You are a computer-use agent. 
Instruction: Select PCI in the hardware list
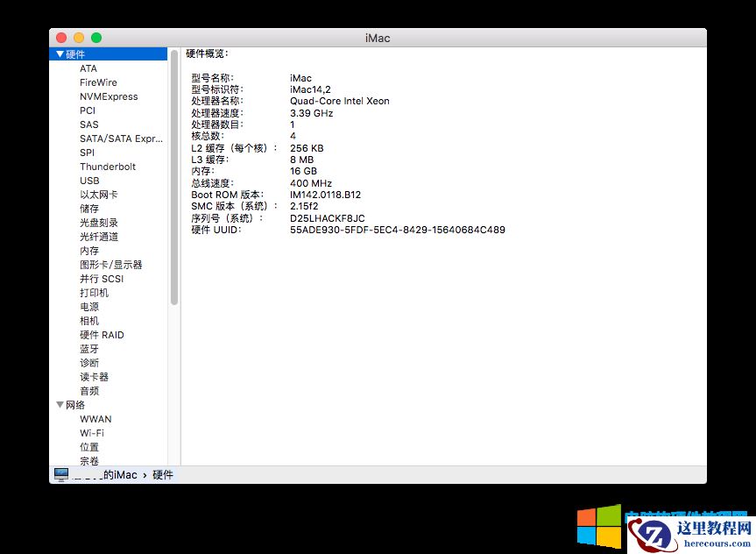coord(88,110)
